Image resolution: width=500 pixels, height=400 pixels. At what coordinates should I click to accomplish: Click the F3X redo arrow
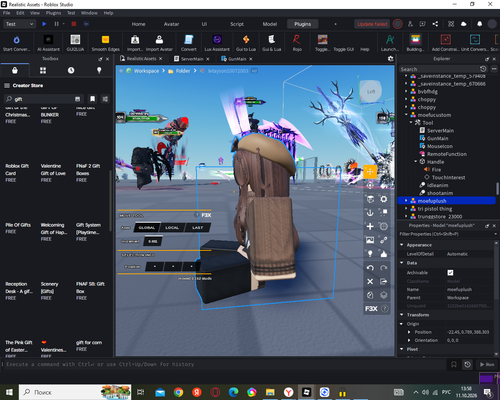[x=384, y=268]
